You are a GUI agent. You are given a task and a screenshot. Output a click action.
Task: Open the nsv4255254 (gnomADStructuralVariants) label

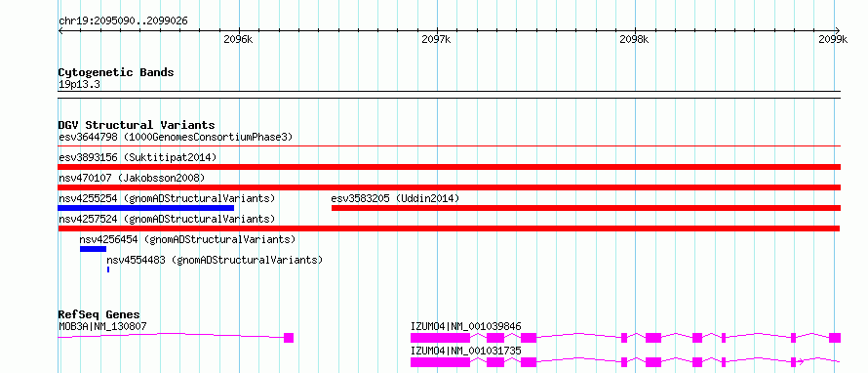167,198
